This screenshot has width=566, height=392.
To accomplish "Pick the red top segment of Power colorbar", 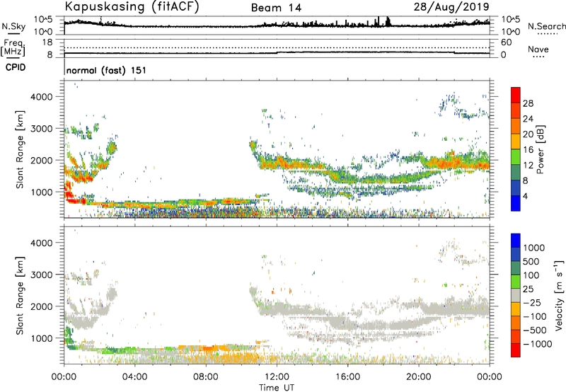I will pyautogui.click(x=516, y=95).
